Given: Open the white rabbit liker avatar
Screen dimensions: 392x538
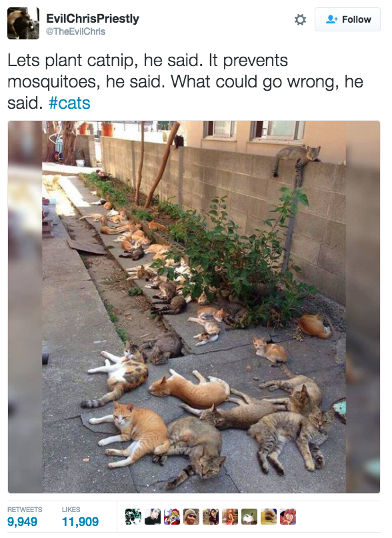Looking at the screenshot, I should [x=249, y=517].
